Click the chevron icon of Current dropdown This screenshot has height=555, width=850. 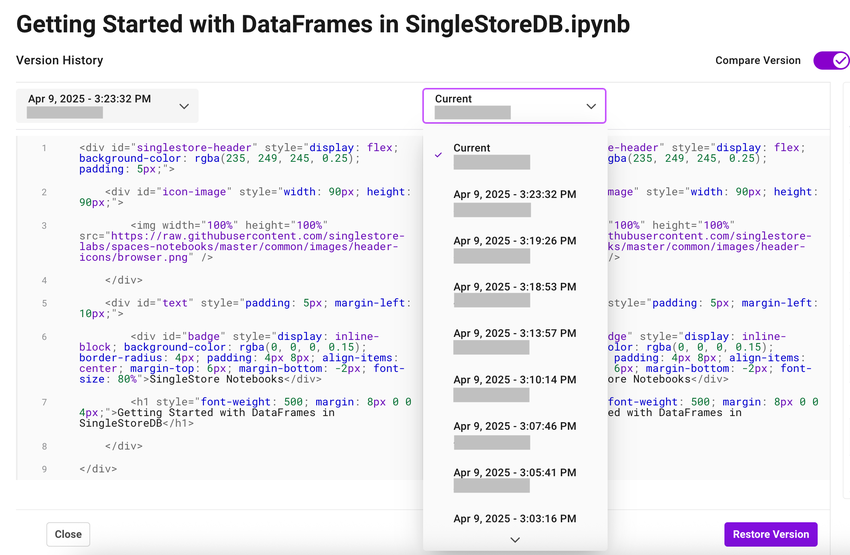[591, 106]
